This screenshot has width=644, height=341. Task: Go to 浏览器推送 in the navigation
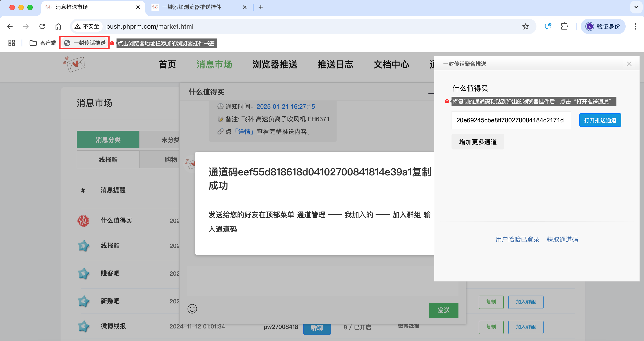tap(274, 64)
